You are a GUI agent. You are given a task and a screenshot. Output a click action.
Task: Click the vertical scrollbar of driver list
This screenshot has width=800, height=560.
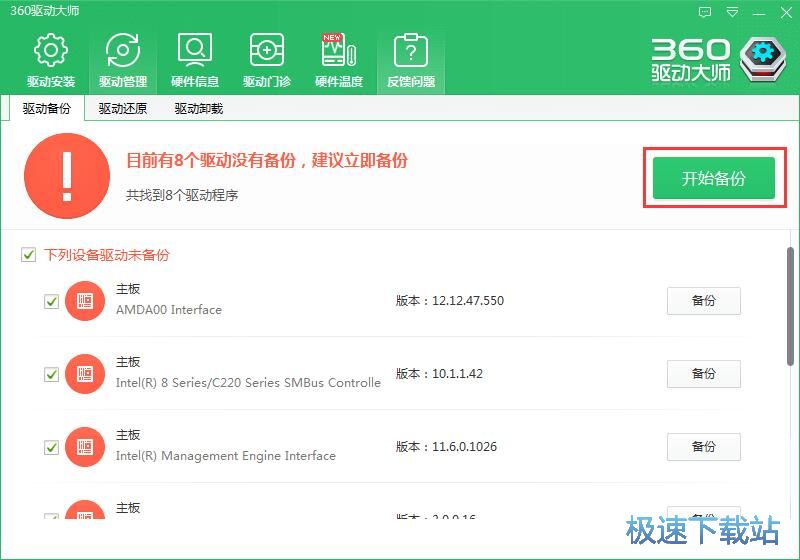tap(790, 306)
